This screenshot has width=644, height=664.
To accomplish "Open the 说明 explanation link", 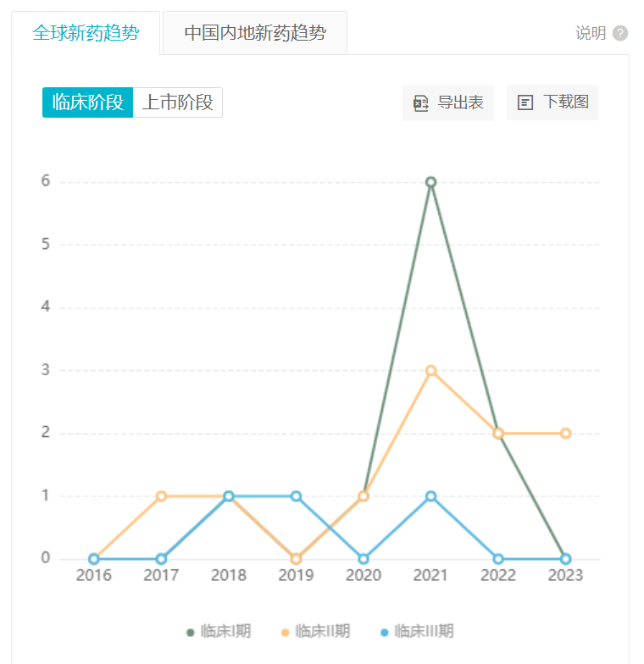I will pyautogui.click(x=591, y=33).
